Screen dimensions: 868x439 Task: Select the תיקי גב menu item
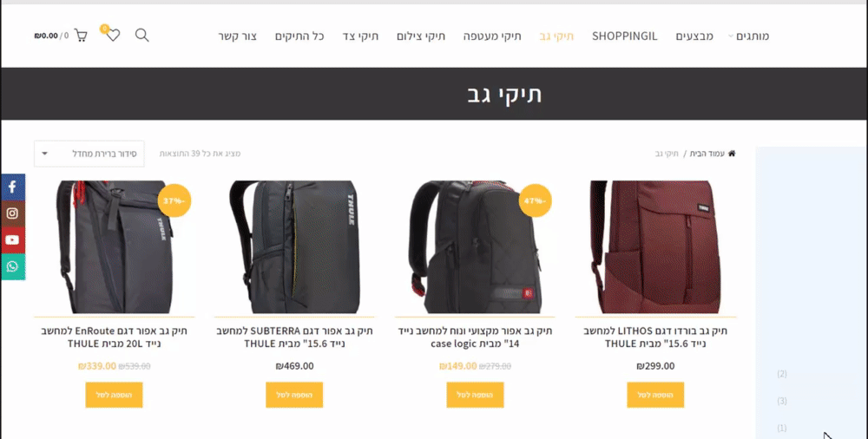click(x=556, y=36)
